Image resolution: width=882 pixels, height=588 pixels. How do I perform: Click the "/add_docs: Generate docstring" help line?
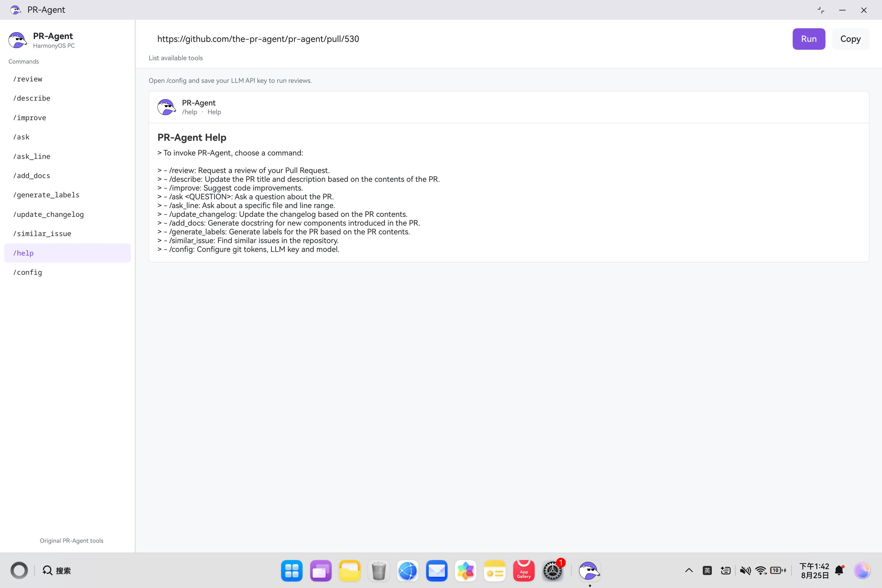[x=289, y=223]
